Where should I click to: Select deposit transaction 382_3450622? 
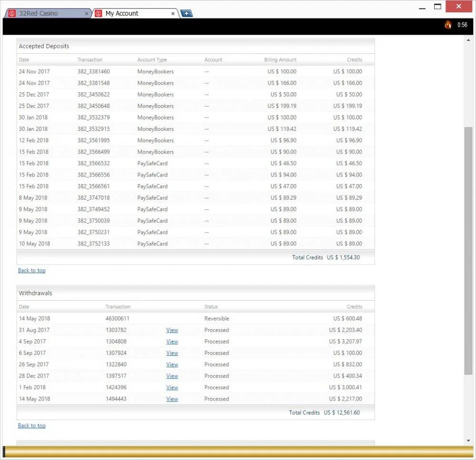[x=93, y=95]
